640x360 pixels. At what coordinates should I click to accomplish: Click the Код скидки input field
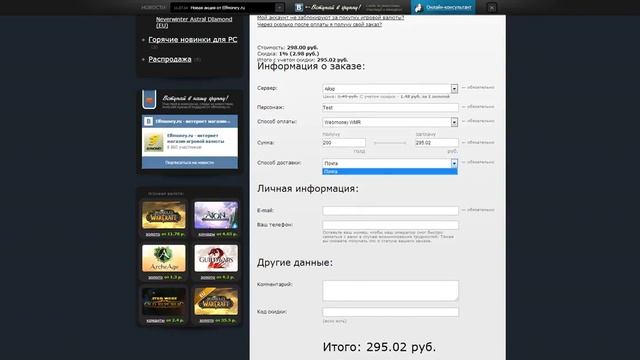click(x=390, y=312)
